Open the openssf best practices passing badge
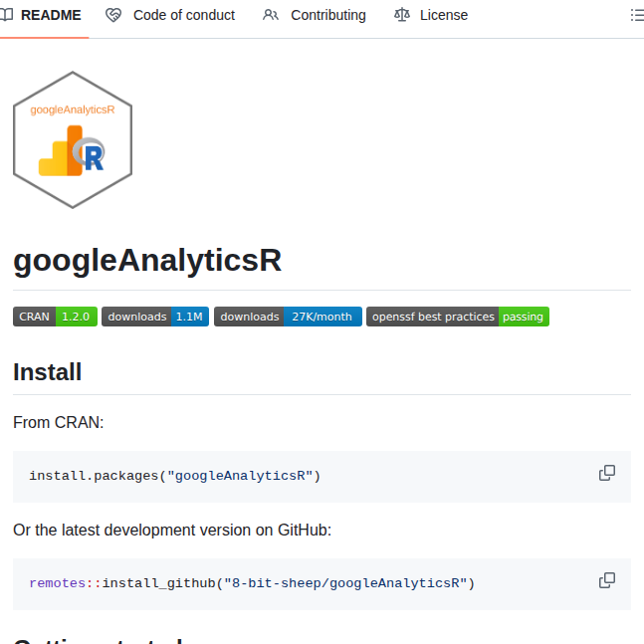Image resolution: width=644 pixels, height=644 pixels. click(x=458, y=317)
